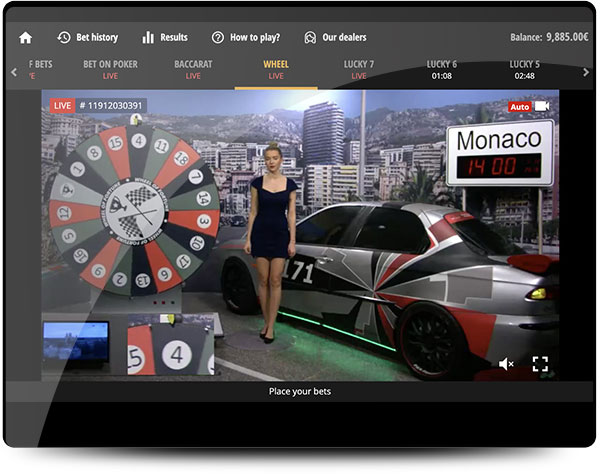600x474 pixels.
Task: Unmute the video sound
Action: click(x=506, y=364)
